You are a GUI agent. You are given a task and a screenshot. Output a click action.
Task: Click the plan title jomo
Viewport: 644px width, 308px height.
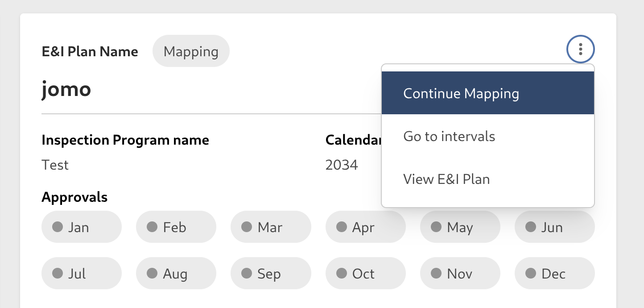coord(66,89)
